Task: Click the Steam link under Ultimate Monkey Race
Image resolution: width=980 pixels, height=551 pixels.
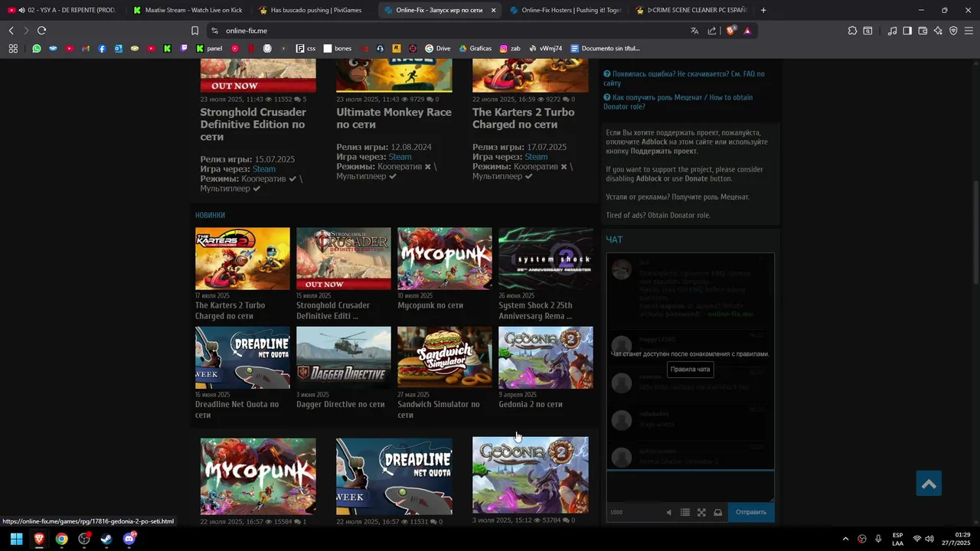Action: pyautogui.click(x=400, y=157)
